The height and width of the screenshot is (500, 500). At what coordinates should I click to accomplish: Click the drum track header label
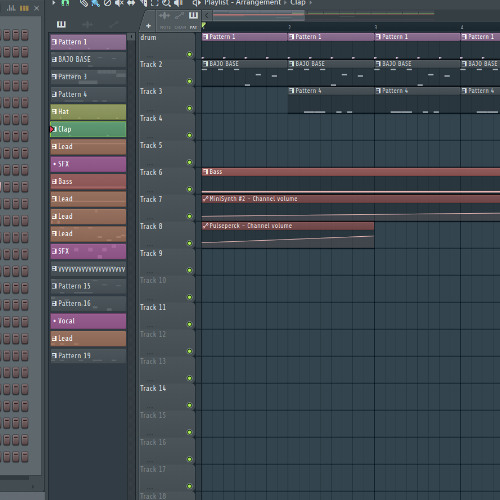[x=148, y=37]
